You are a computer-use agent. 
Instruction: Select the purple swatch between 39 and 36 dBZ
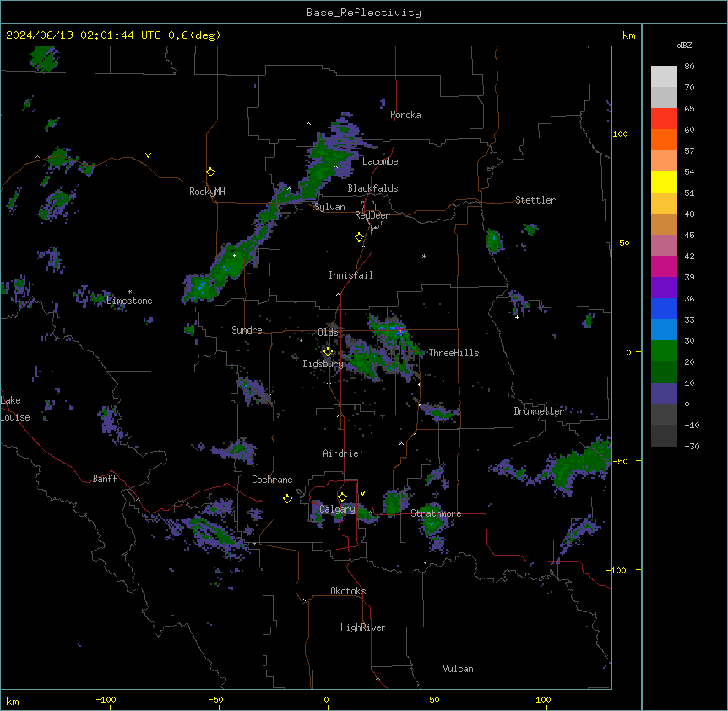pos(664,288)
